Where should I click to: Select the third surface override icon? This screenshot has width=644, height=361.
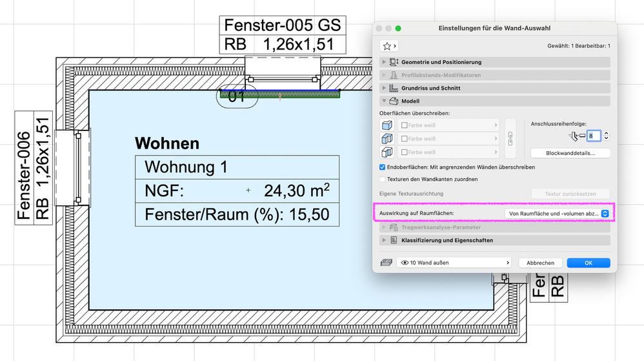click(x=387, y=152)
